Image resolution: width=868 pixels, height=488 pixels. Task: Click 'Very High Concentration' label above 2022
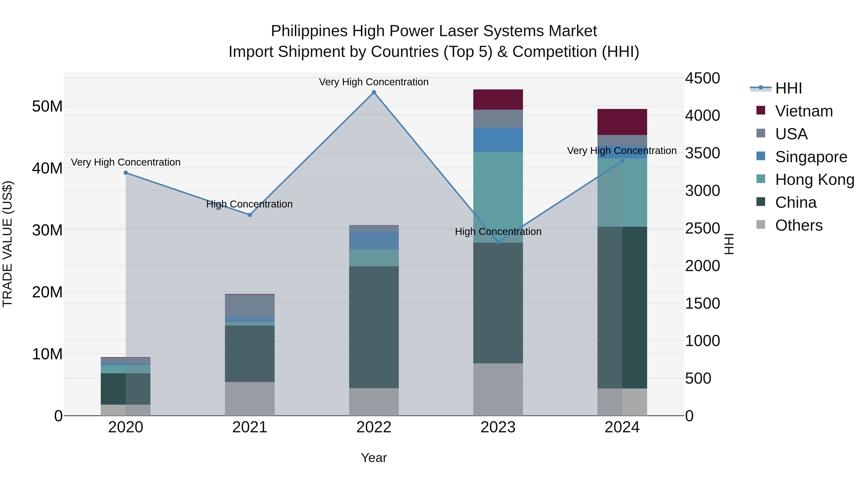point(374,82)
